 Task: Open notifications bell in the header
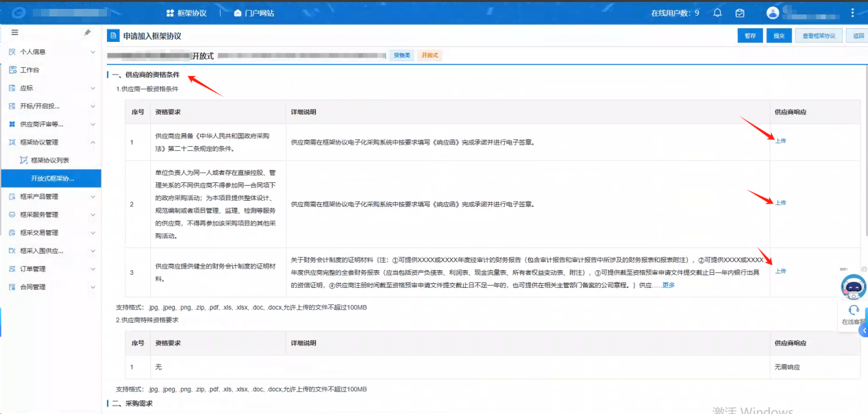click(717, 12)
